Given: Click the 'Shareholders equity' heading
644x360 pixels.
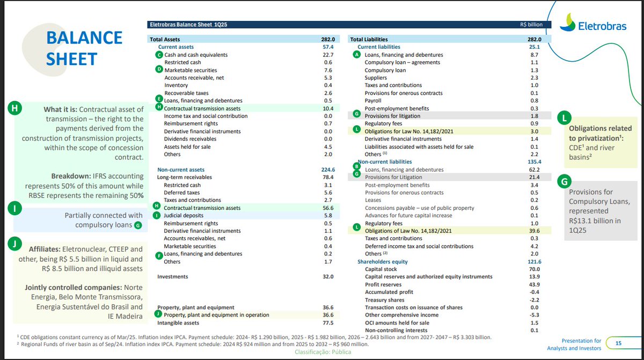Looking at the screenshot, I should click(383, 261).
